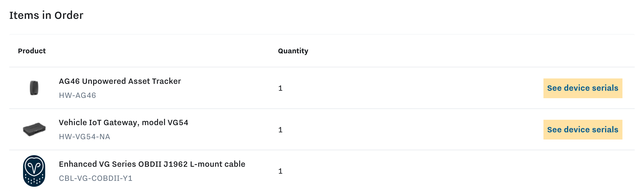Click the Quantity column header
This screenshot has width=644, height=191.
(x=293, y=51)
